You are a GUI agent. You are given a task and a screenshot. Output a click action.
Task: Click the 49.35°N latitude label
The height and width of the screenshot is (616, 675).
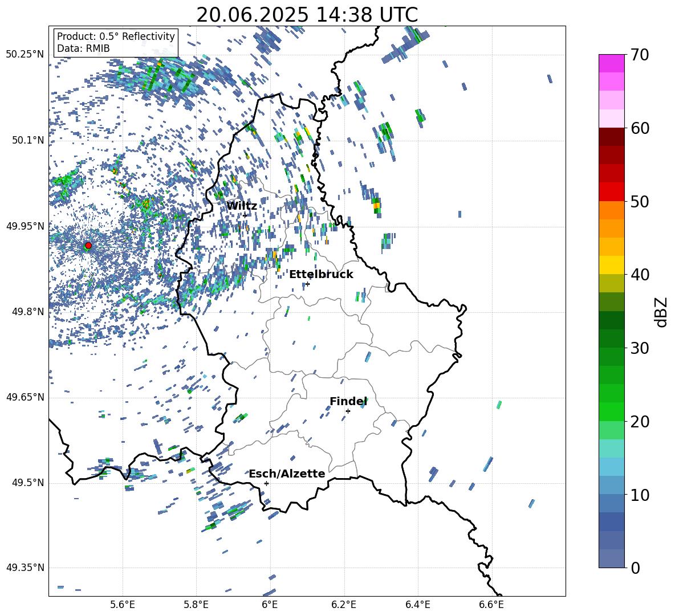(x=25, y=568)
